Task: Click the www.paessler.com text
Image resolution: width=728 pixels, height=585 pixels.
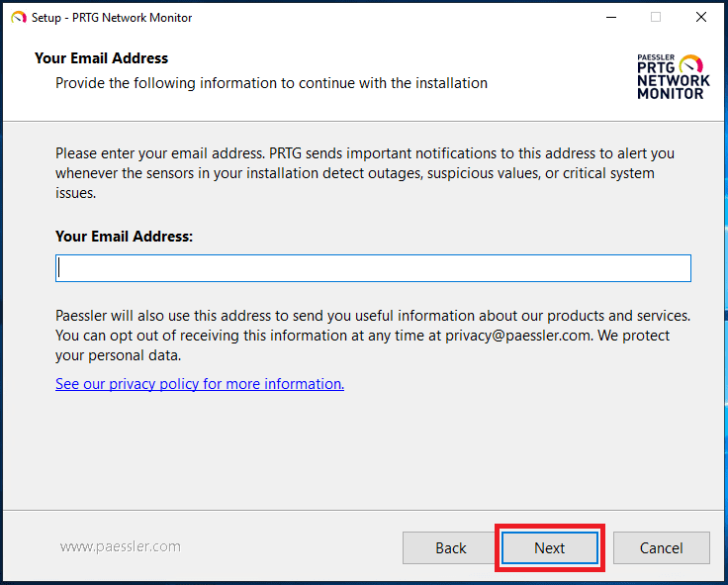Action: [121, 546]
